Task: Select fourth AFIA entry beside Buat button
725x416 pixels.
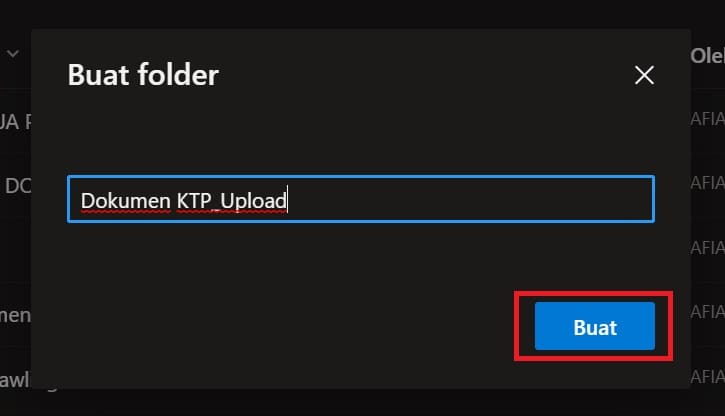Action: [707, 312]
